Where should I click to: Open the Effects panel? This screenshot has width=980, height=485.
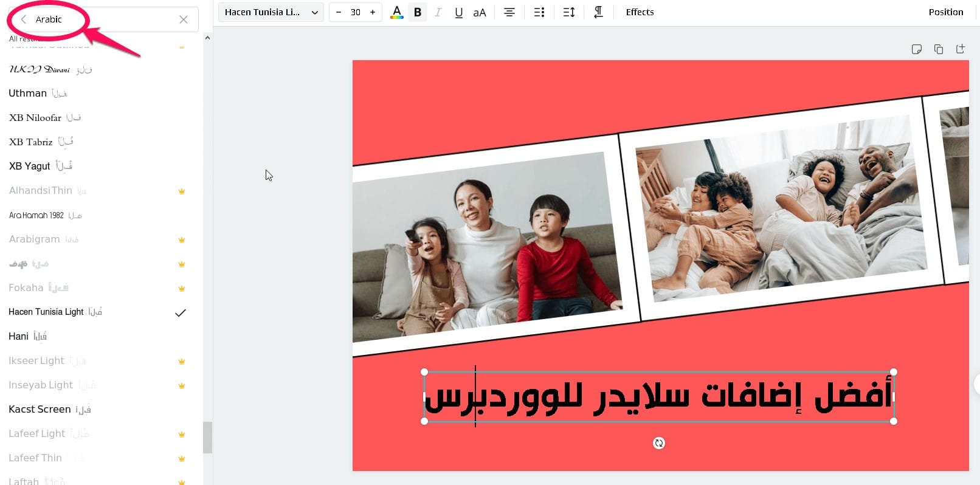click(640, 12)
